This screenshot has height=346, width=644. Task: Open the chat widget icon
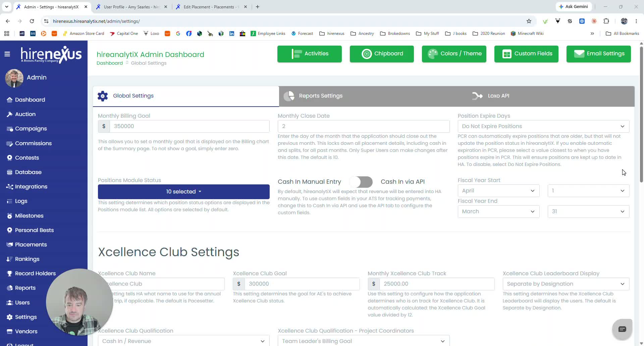pos(622,329)
